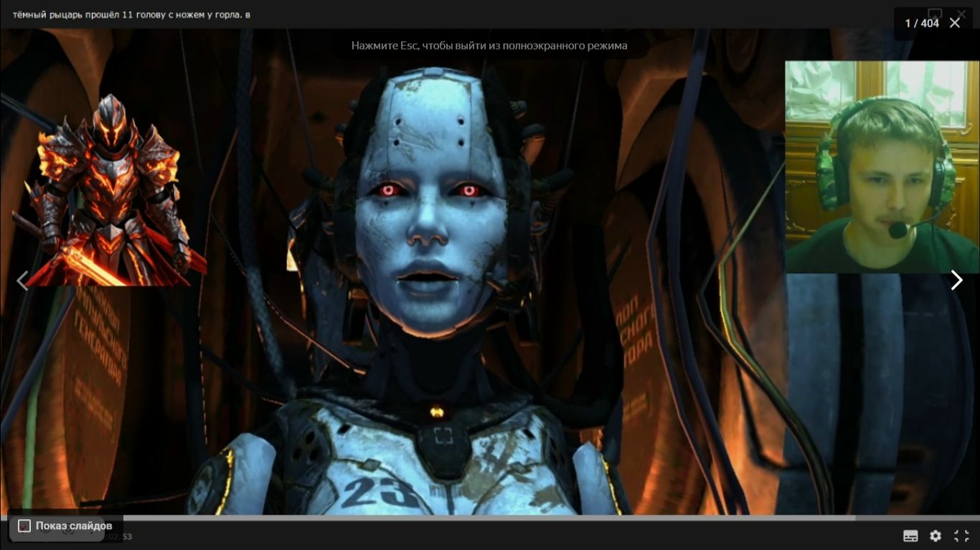
Task: Toggle subtitles with the captions icon
Action: pyautogui.click(x=910, y=536)
